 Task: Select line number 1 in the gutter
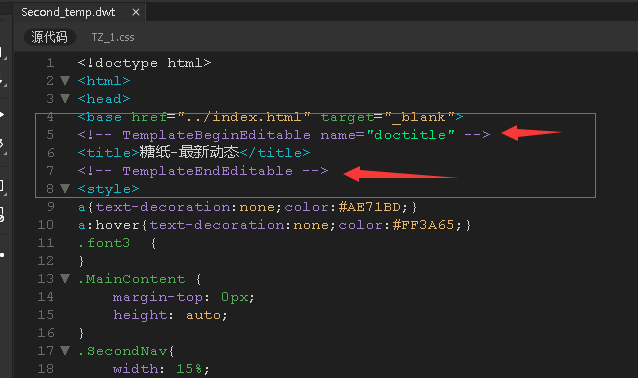click(50, 63)
